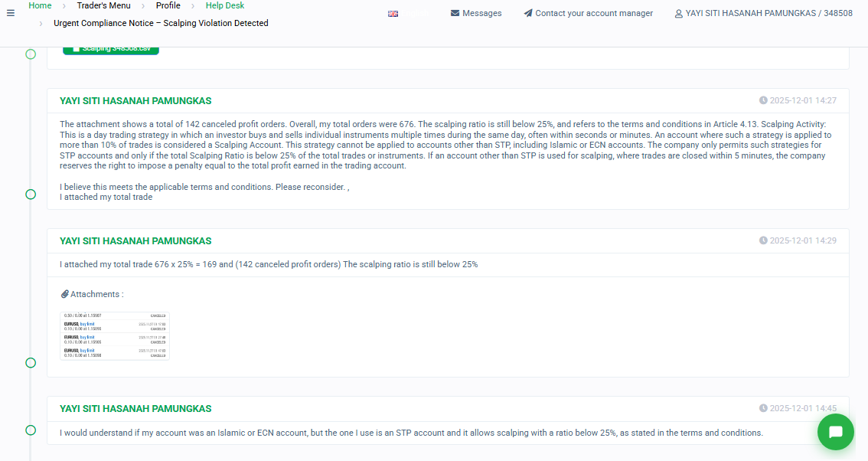Click the ticket title Urgent Compliance Notice

point(161,23)
